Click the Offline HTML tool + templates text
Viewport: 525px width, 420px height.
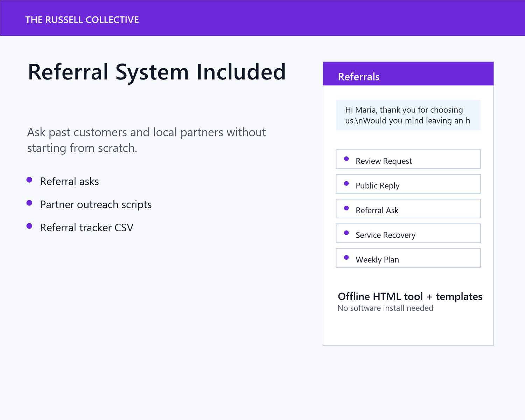pos(410,296)
